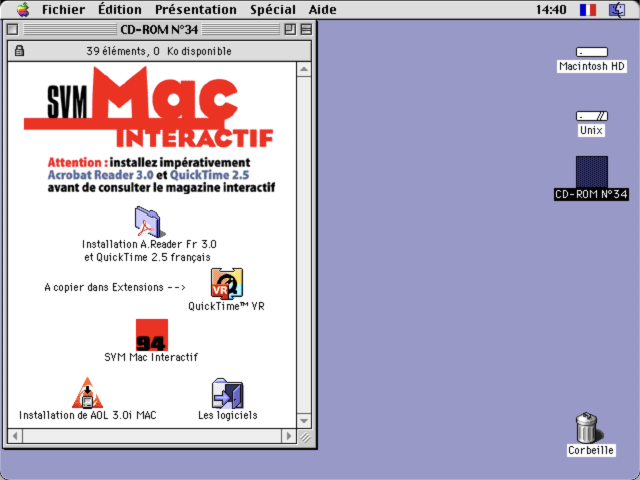This screenshot has height=480, width=640.
Task: Select the QuickTime VR extension icon
Action: click(x=227, y=283)
